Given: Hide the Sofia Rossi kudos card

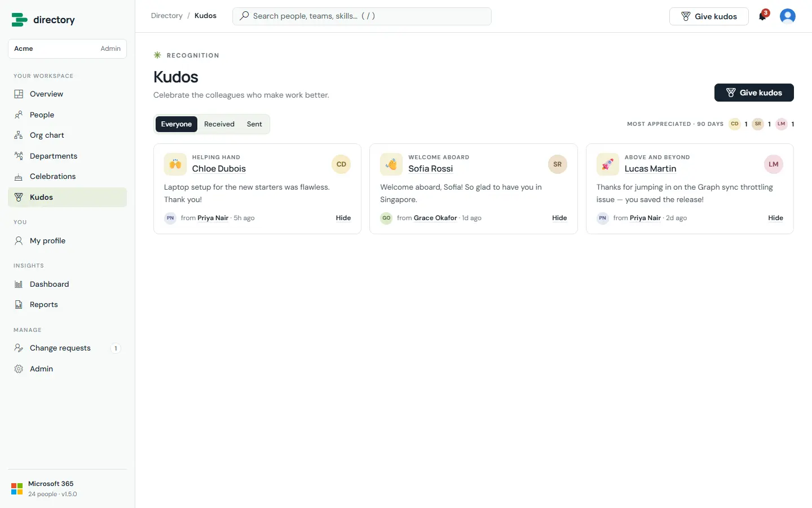Looking at the screenshot, I should click(559, 218).
